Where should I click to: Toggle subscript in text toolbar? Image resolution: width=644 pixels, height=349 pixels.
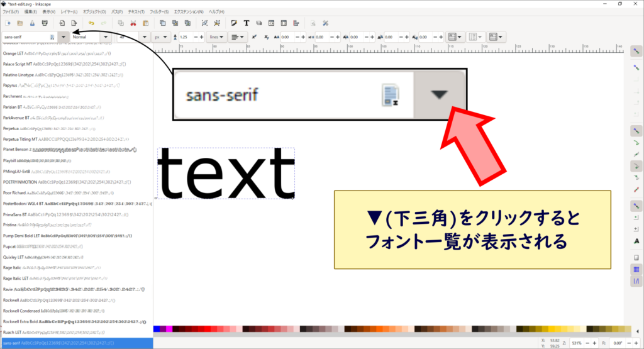(266, 37)
